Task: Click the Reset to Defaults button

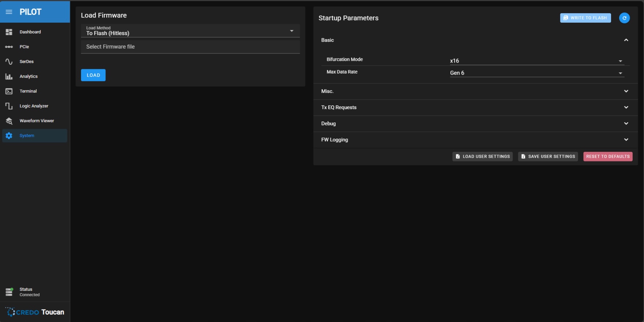Action: coord(608,157)
